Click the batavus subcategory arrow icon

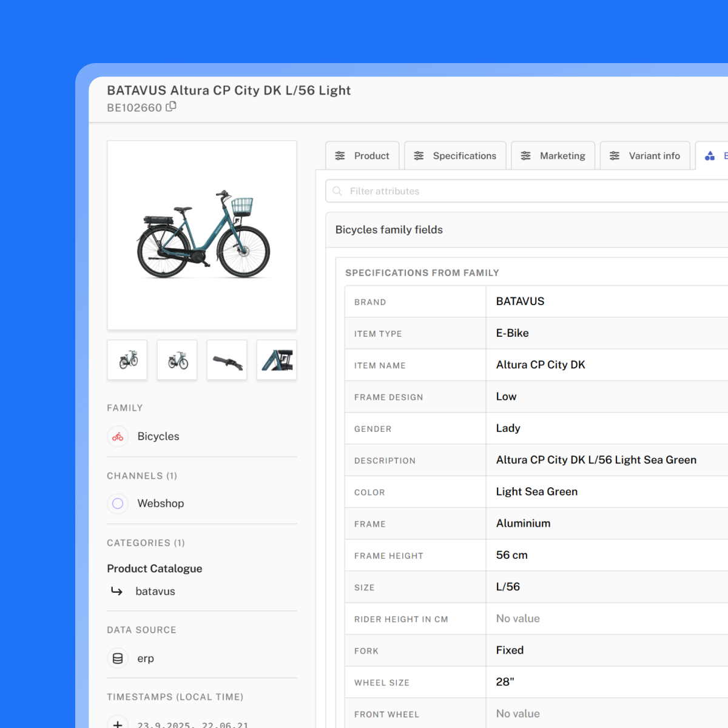tap(117, 591)
